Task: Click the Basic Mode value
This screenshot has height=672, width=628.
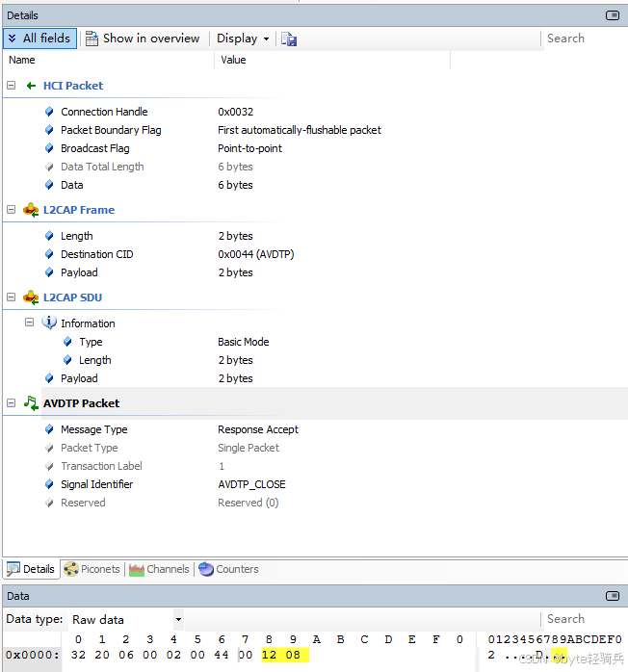Action: (243, 342)
